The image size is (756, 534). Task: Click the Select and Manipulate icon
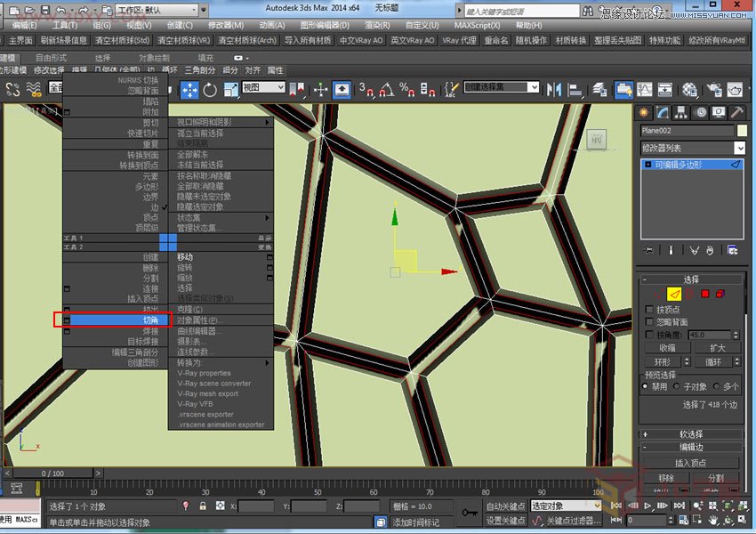(x=320, y=90)
